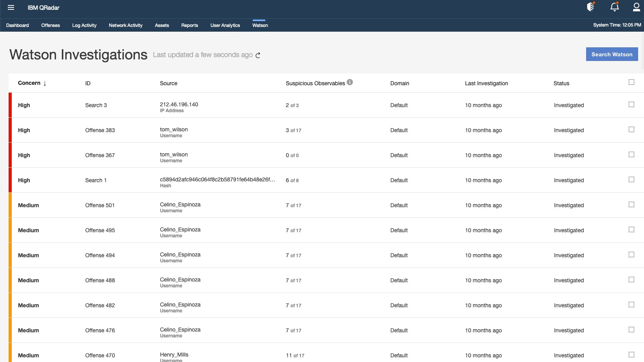644x362 pixels.
Task: Select the Offense 470 checkbox
Action: pyautogui.click(x=631, y=355)
